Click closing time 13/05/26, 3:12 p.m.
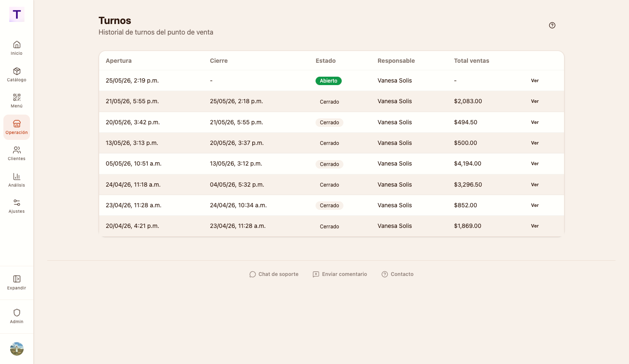629x364 pixels. (236, 163)
